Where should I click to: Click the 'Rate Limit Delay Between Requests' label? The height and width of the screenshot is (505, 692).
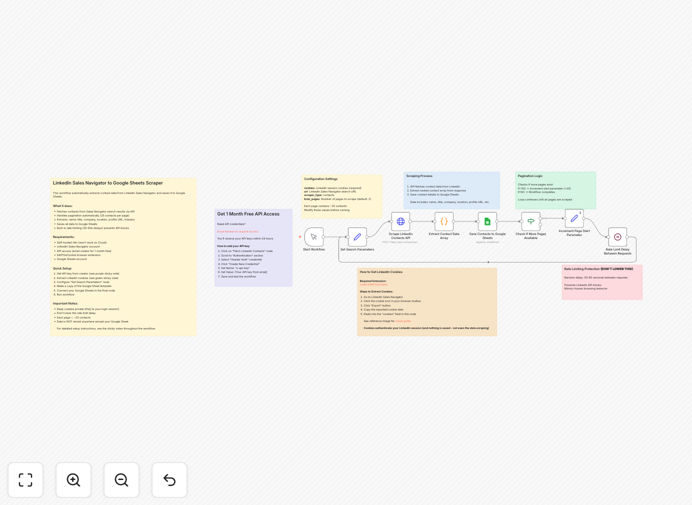617,251
